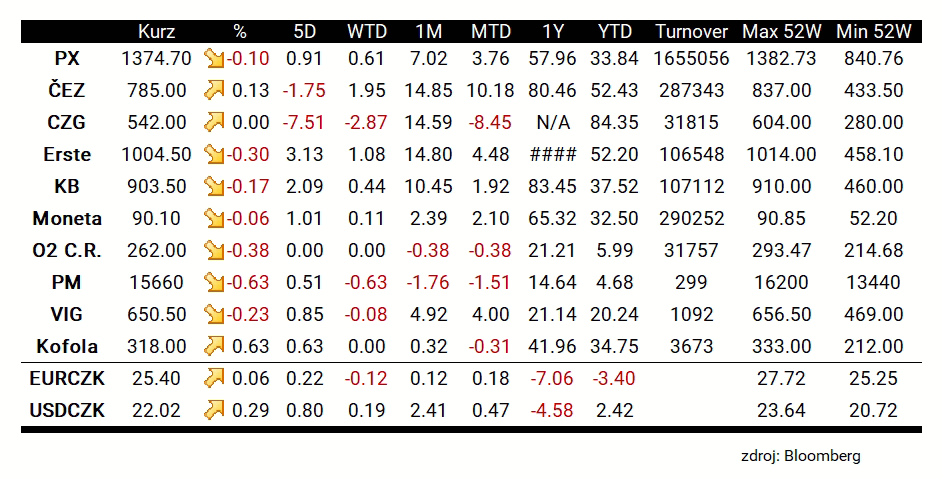Click the PM row label

pos(67,282)
